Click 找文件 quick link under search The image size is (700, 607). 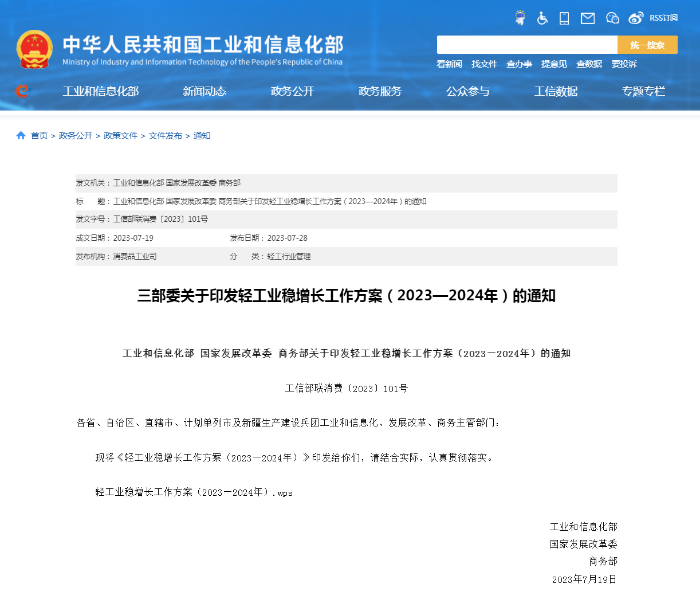[x=484, y=64]
